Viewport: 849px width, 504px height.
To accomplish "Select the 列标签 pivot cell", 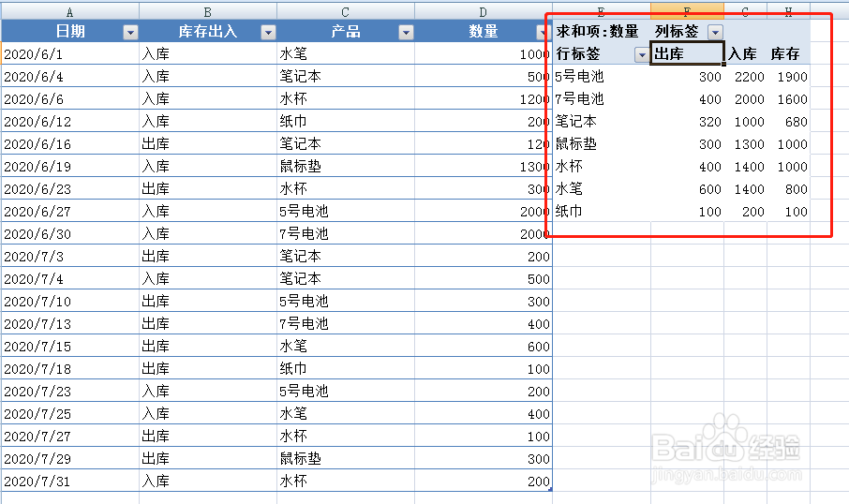I will [687, 32].
